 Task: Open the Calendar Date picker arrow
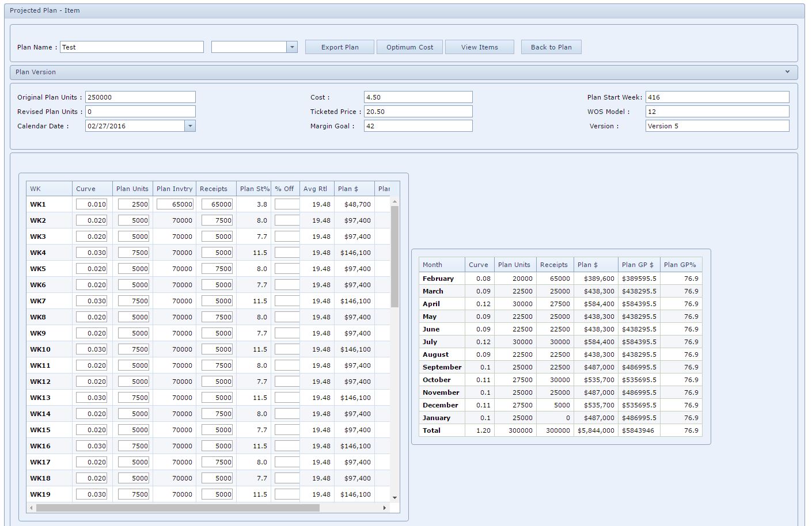click(190, 126)
